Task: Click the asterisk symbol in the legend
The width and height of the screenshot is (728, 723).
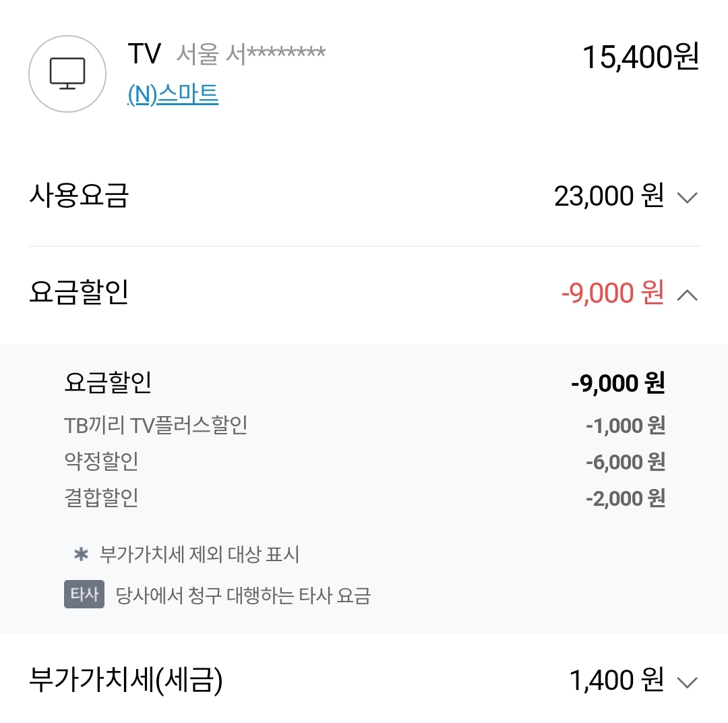Action: [x=81, y=554]
